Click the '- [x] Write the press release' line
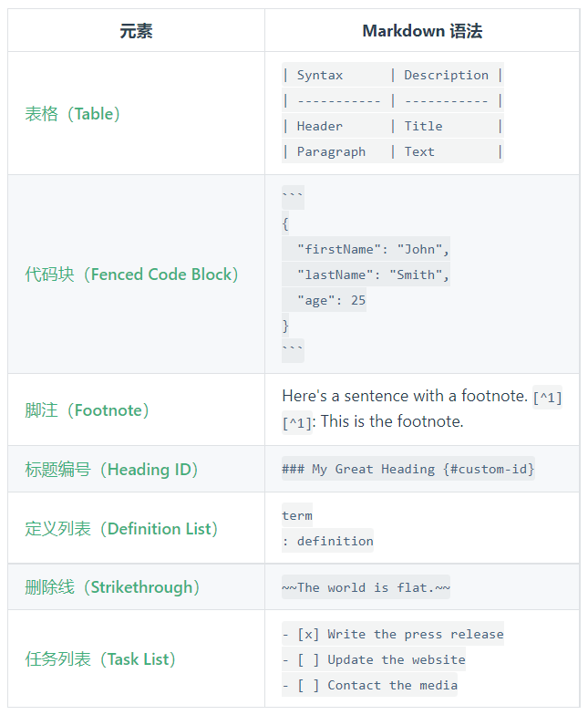This screenshot has width=588, height=715. (x=392, y=634)
